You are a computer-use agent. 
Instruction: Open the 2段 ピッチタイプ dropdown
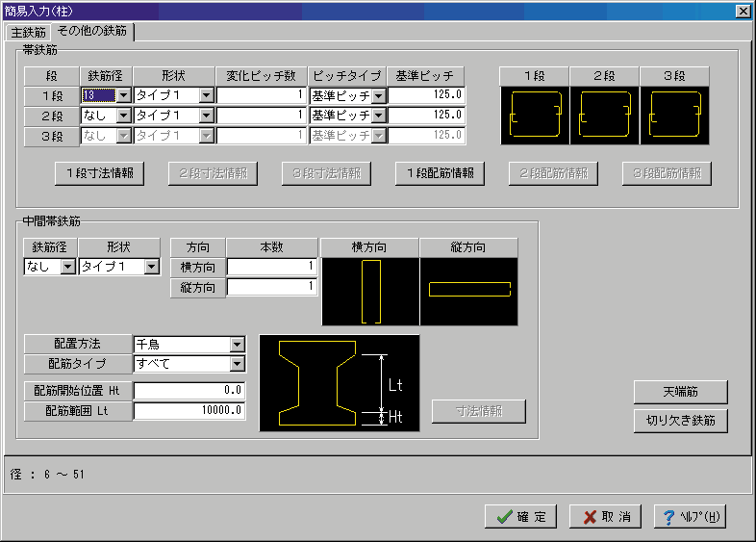[x=379, y=116]
